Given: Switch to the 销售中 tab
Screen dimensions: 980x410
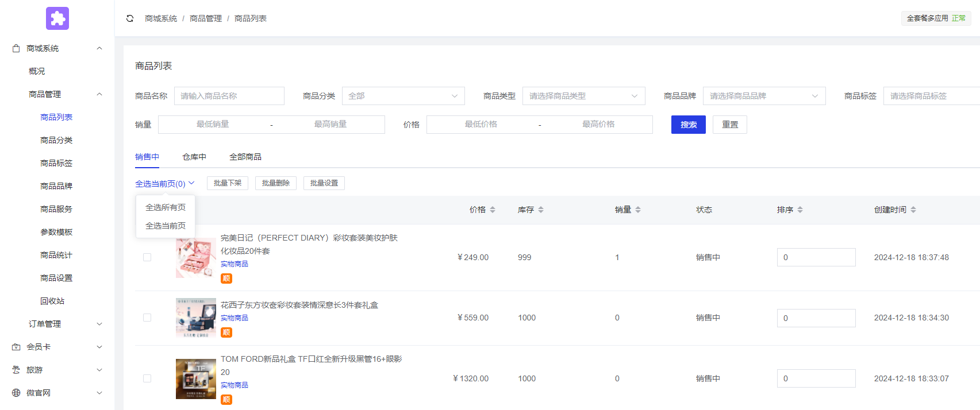Looking at the screenshot, I should pos(147,157).
